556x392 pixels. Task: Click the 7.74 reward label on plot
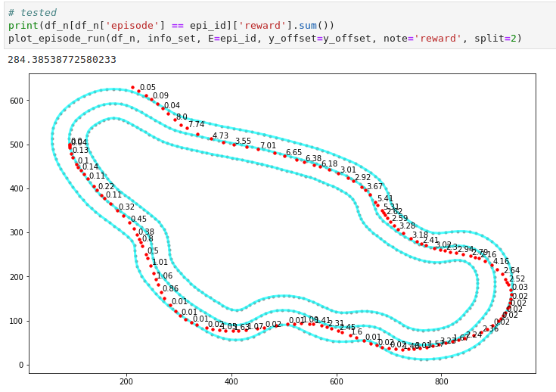pyautogui.click(x=196, y=125)
